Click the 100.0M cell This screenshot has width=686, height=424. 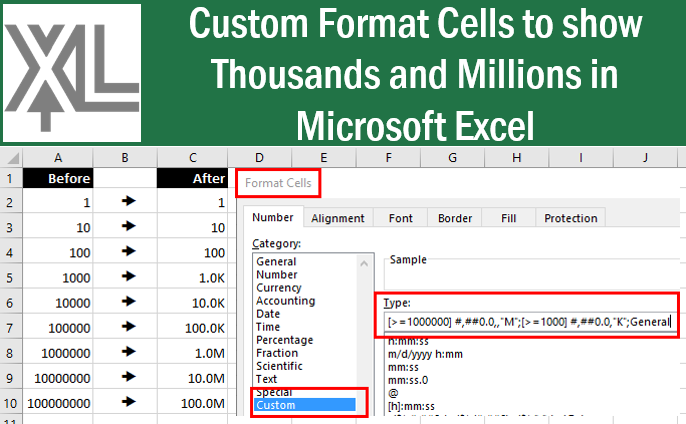(192, 403)
